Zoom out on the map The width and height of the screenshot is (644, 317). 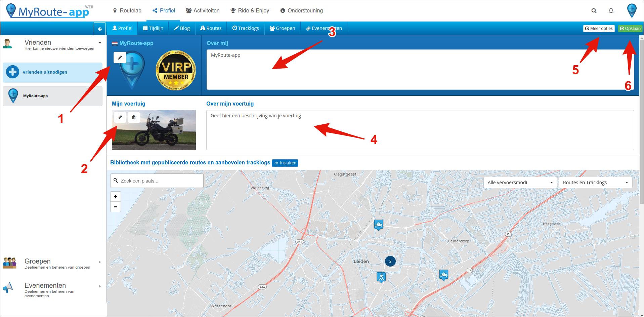[x=116, y=207]
